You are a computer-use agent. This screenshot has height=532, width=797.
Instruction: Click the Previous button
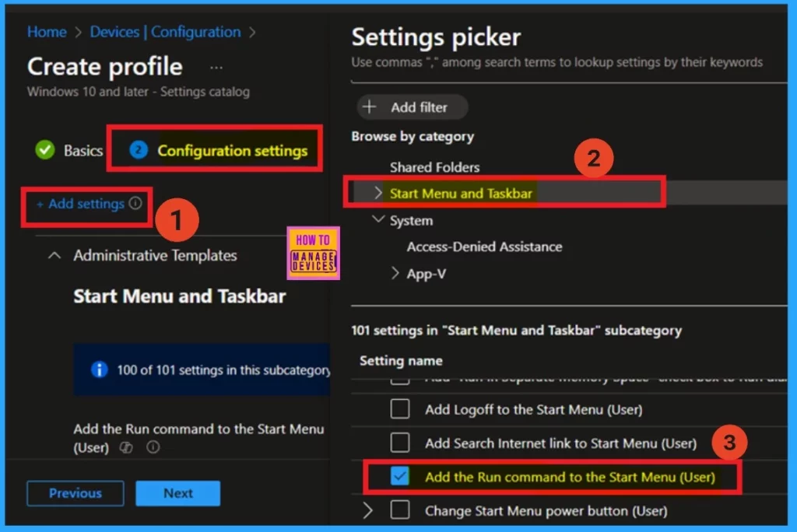(75, 493)
